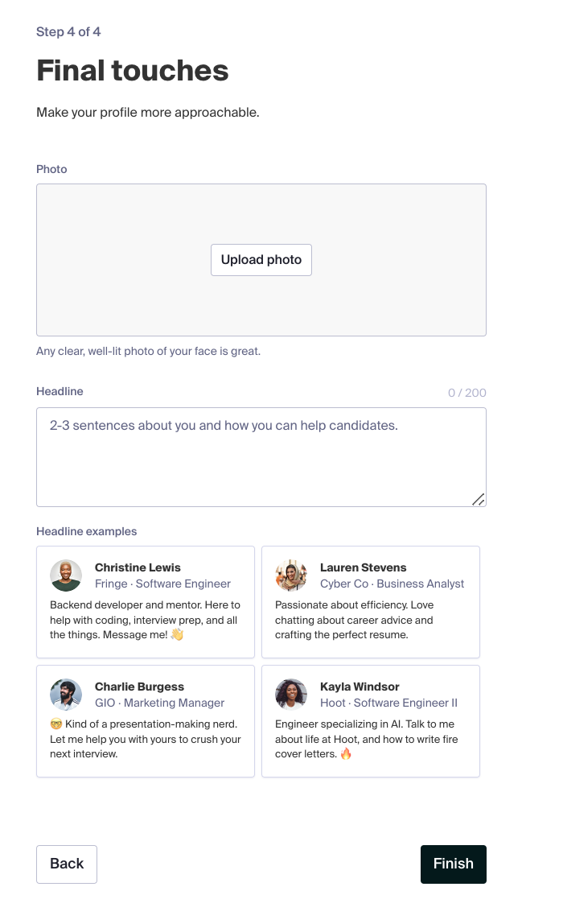Select Charlie Burgess's avatar photo
The image size is (563, 924).
click(x=66, y=694)
